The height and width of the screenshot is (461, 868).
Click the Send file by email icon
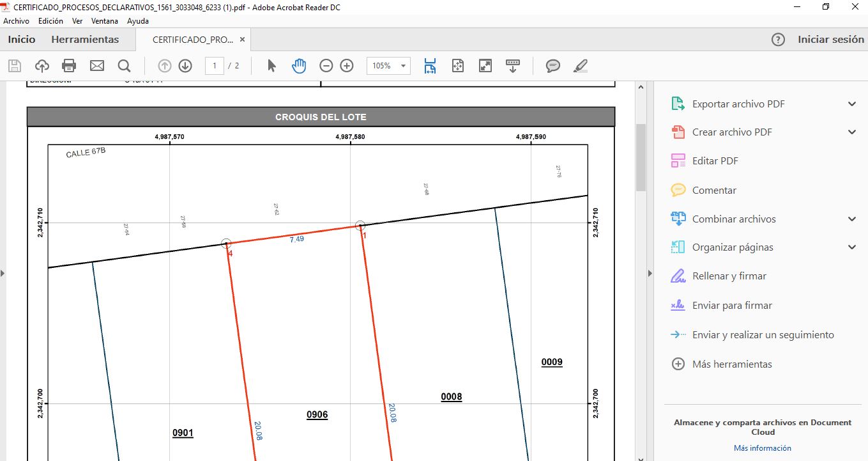tap(96, 66)
